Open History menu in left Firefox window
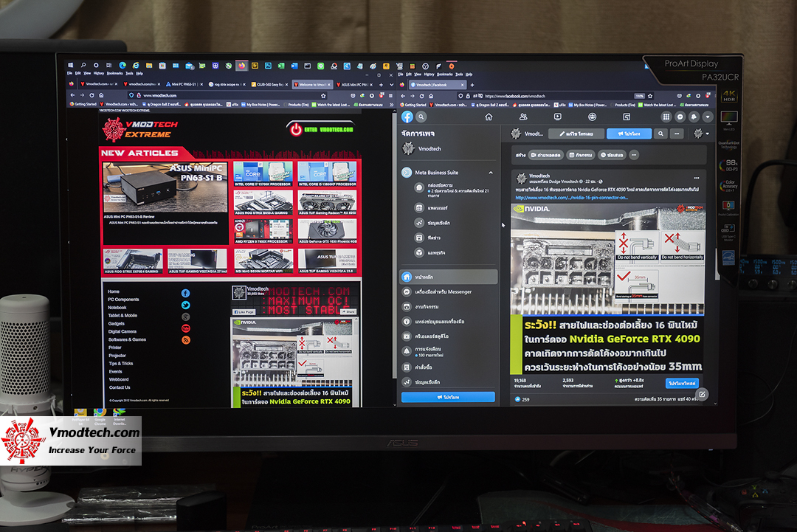The width and height of the screenshot is (797, 532). point(99,74)
